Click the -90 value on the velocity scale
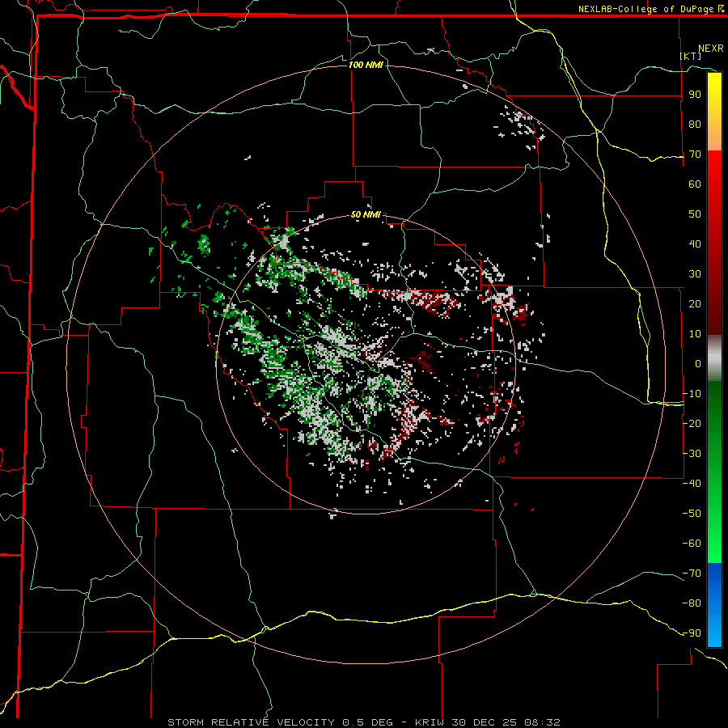The height and width of the screenshot is (728, 728). [692, 633]
